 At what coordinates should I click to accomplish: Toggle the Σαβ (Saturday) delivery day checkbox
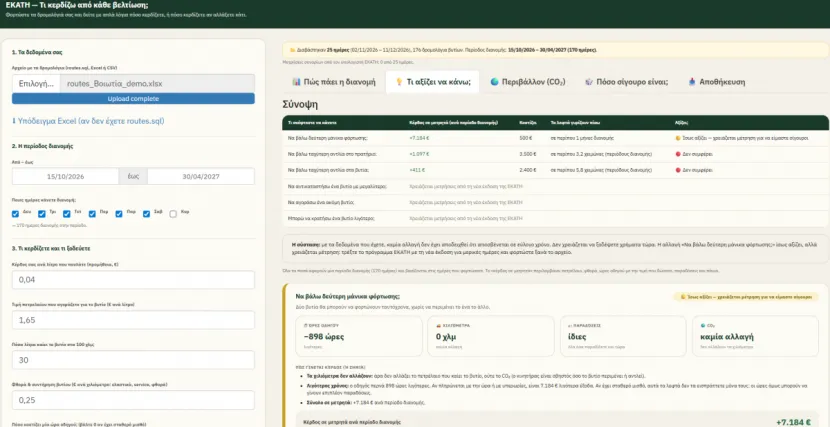(x=146, y=214)
